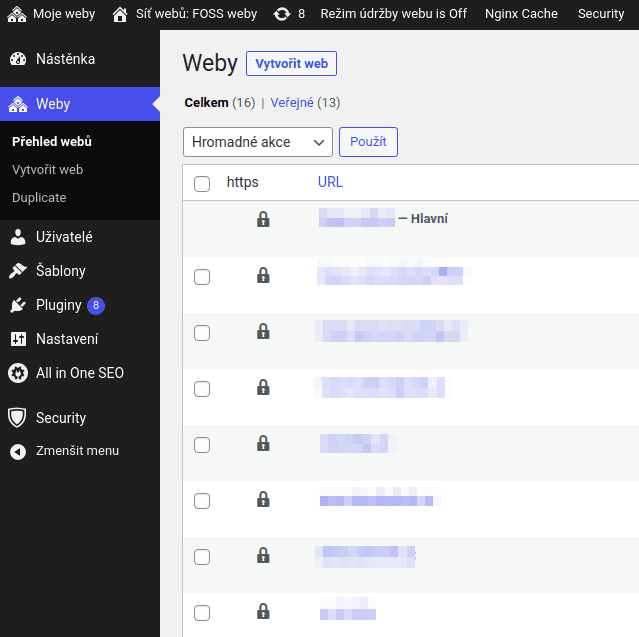Click the home icon for Síť webů
The height and width of the screenshot is (637, 639).
[120, 14]
